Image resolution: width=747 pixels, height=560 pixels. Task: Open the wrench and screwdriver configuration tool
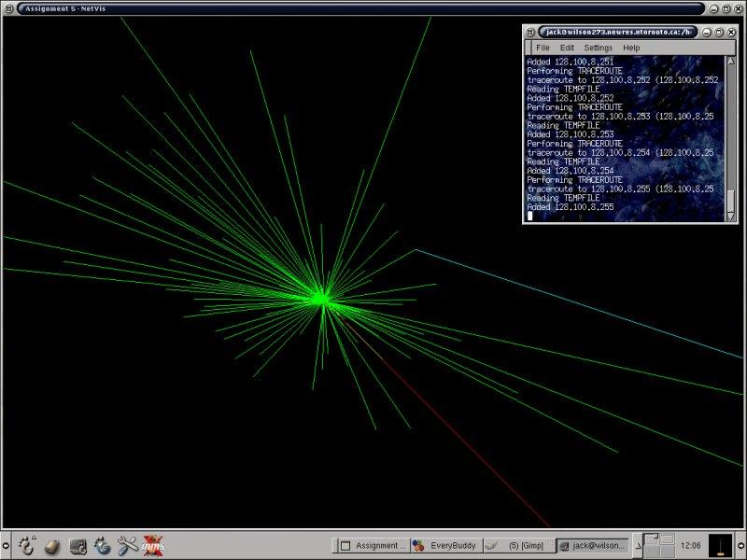pyautogui.click(x=128, y=545)
